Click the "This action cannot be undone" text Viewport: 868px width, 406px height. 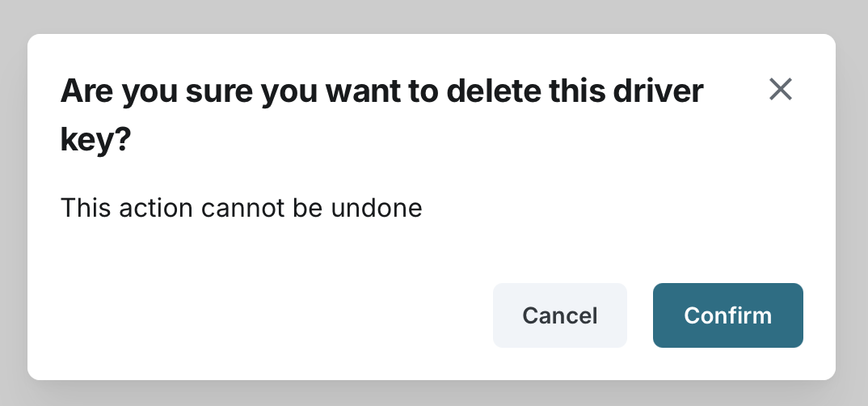pyautogui.click(x=242, y=209)
